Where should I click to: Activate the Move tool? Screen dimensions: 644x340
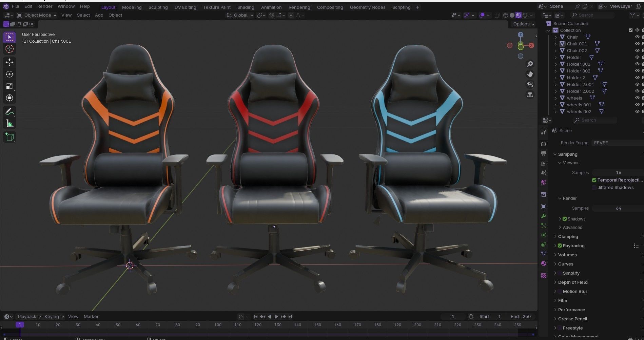pos(9,62)
